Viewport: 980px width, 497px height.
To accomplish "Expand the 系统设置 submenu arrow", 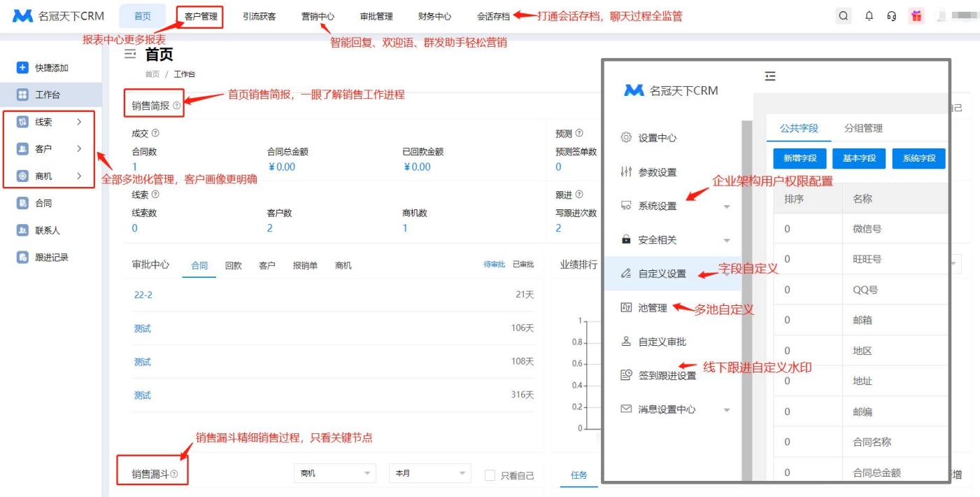I will pyautogui.click(x=727, y=207).
